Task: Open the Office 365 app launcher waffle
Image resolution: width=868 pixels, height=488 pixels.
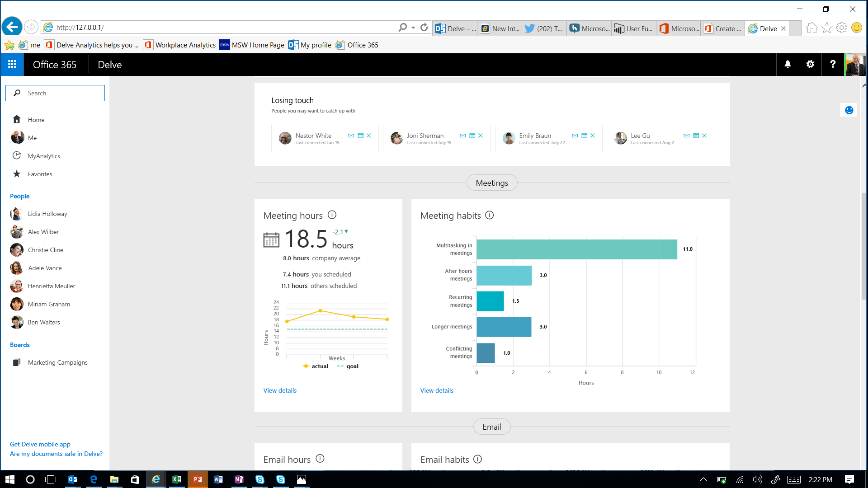Action: tap(12, 65)
